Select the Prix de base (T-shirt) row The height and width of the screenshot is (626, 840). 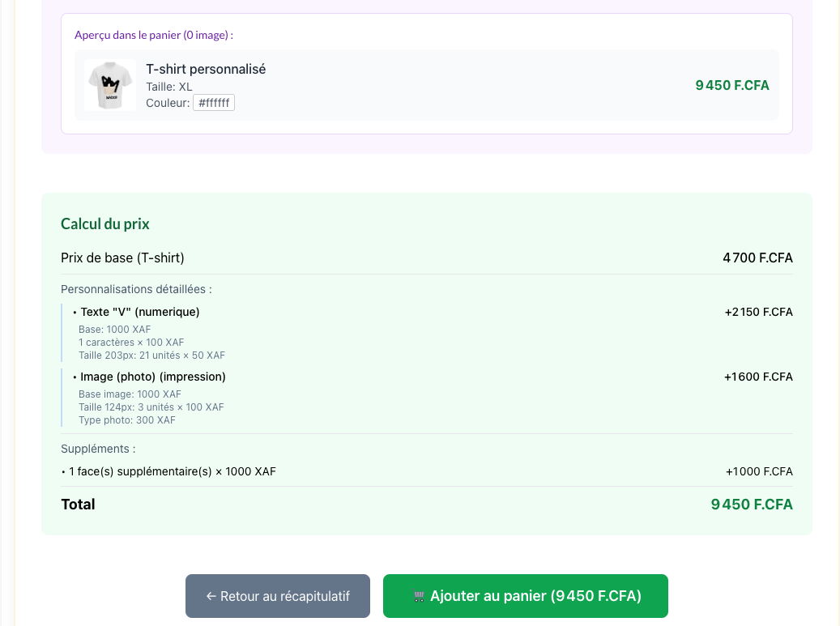(123, 258)
